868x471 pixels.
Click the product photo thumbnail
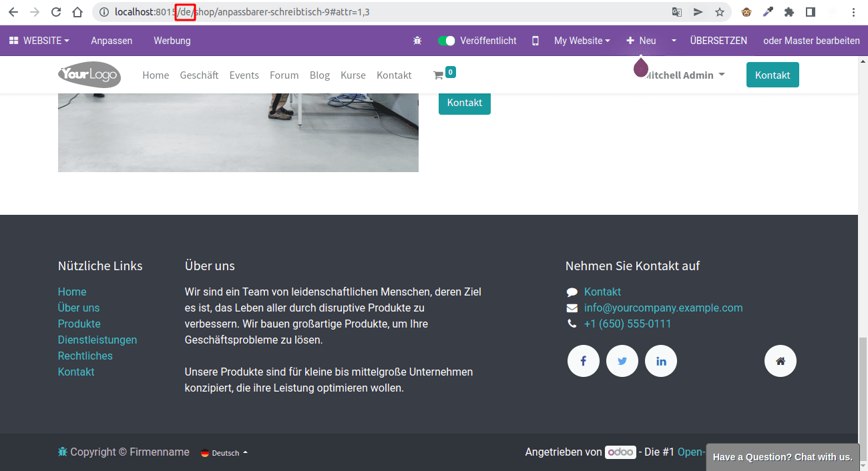click(x=238, y=133)
